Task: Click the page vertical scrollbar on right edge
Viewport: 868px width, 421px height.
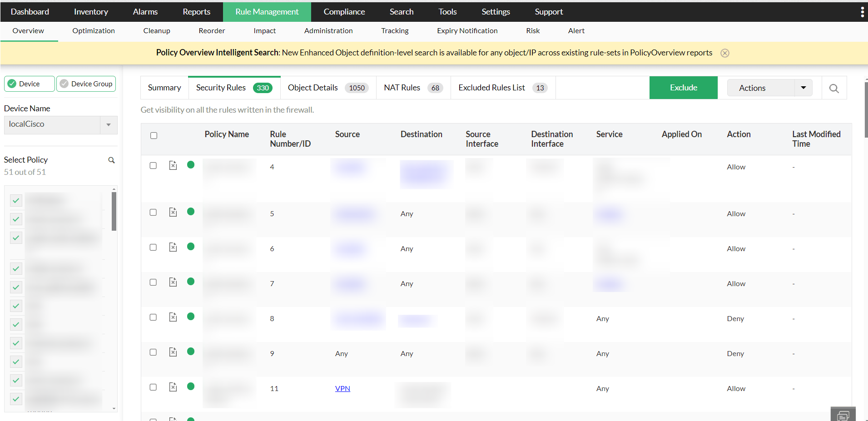Action: [x=866, y=109]
